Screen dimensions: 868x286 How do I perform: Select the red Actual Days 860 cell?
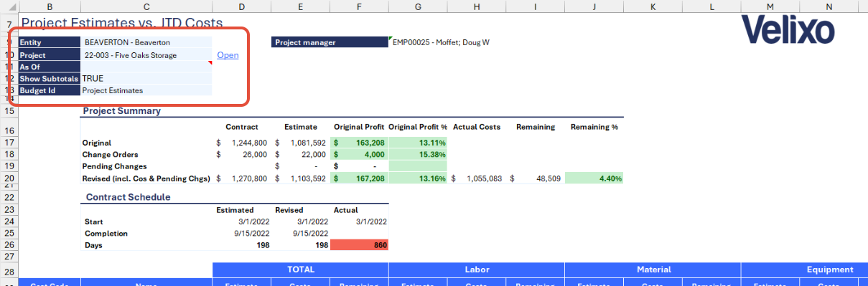(359, 245)
